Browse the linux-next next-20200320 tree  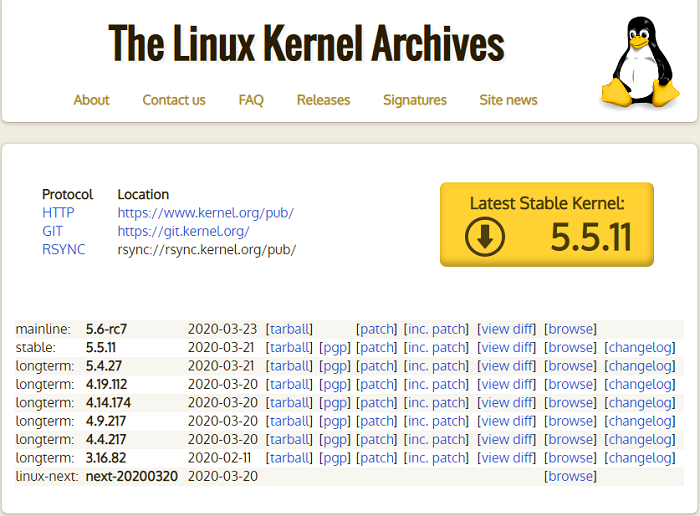click(x=570, y=476)
